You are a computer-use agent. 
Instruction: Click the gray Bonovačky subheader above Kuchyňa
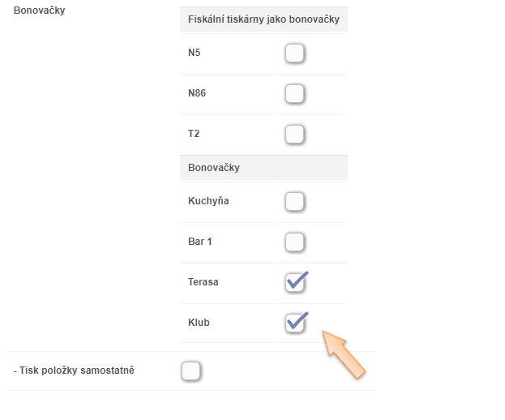pyautogui.click(x=214, y=168)
